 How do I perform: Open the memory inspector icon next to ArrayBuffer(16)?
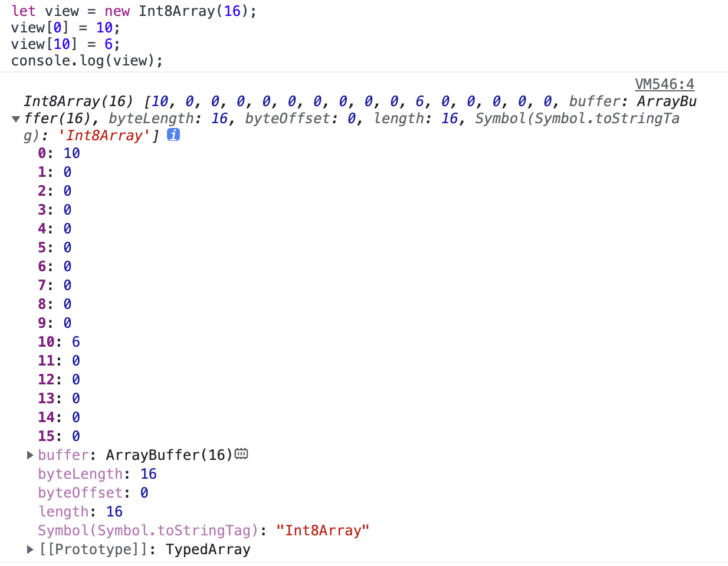click(x=241, y=454)
